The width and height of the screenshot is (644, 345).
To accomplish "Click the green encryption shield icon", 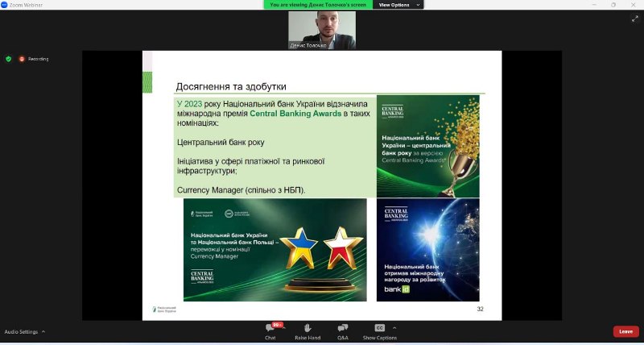I will (8, 59).
